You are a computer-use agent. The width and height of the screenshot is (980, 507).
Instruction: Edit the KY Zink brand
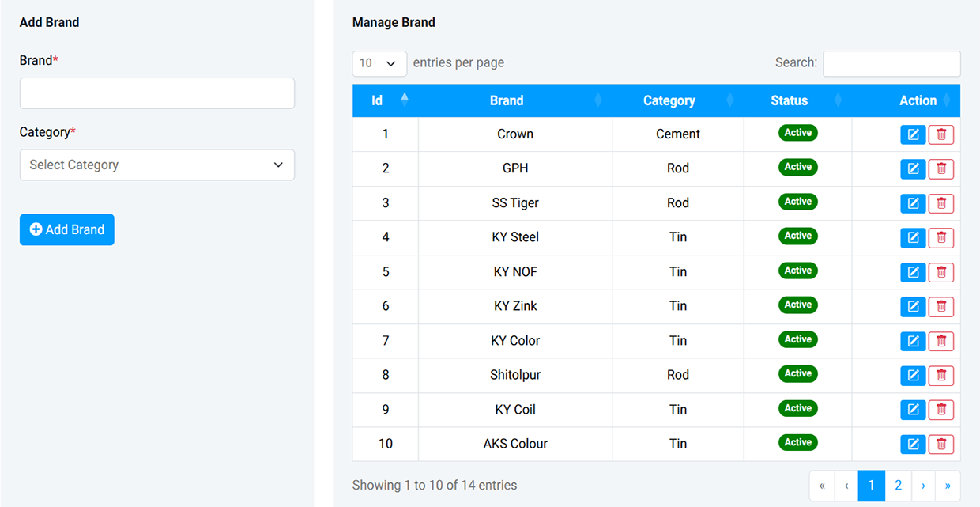pos(913,306)
